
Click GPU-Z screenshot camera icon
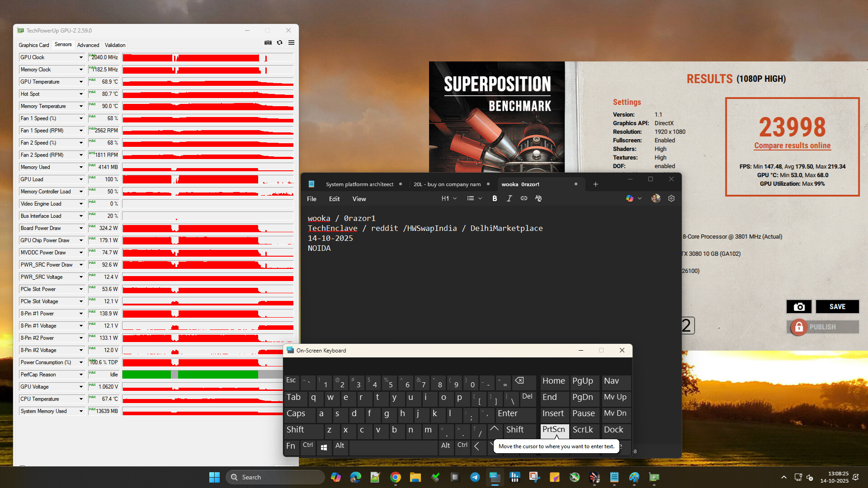point(268,42)
